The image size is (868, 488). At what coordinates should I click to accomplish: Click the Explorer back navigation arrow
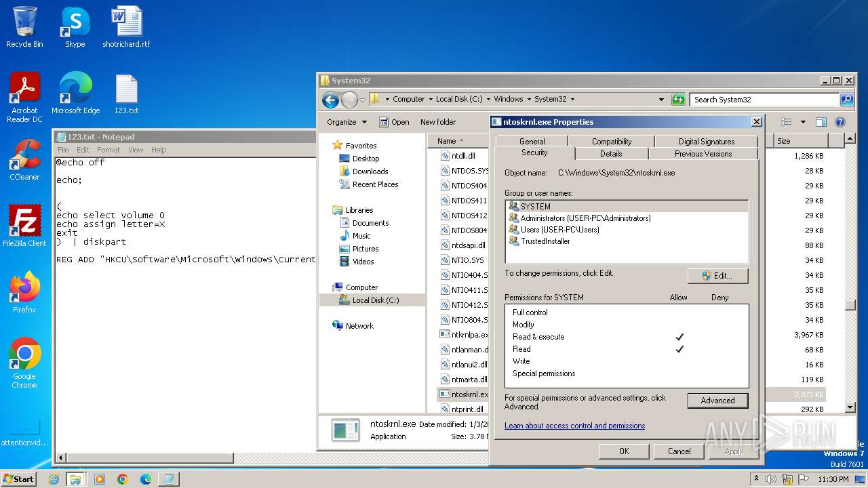pos(330,100)
